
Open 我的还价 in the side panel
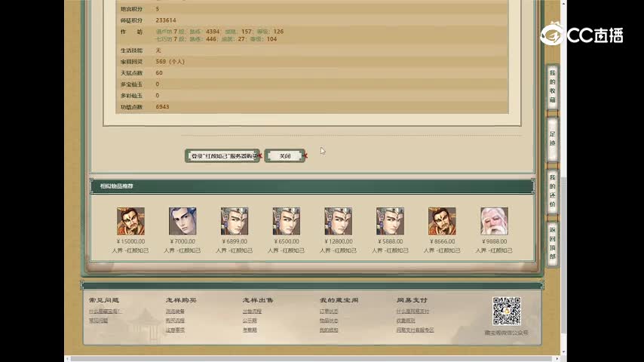[x=553, y=191]
